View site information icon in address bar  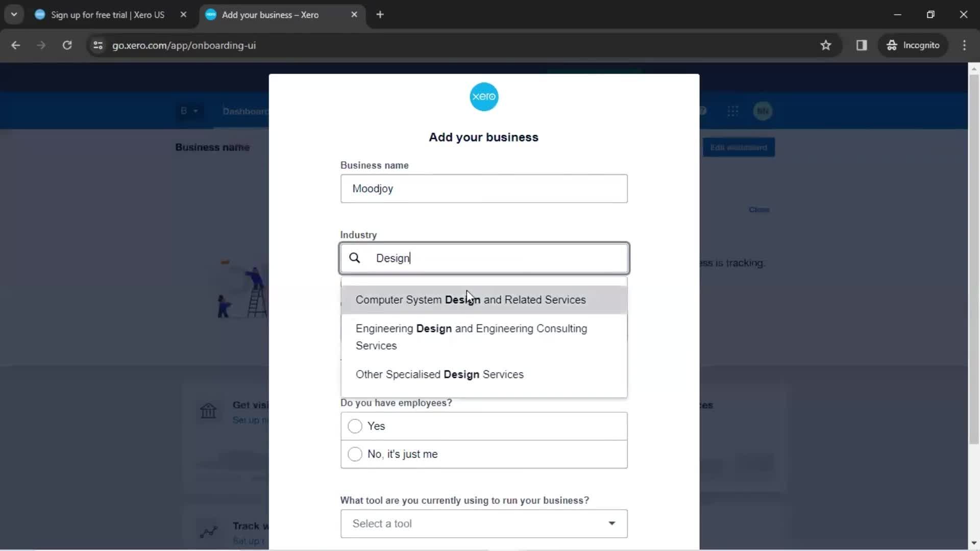(x=98, y=45)
